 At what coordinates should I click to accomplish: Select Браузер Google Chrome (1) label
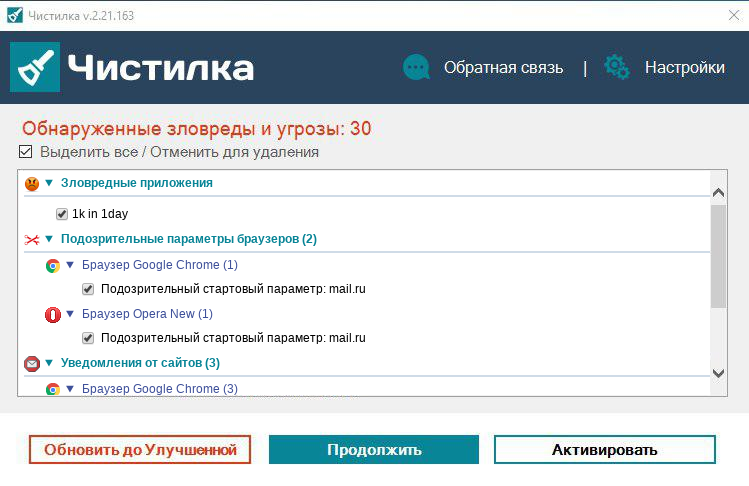coord(160,264)
